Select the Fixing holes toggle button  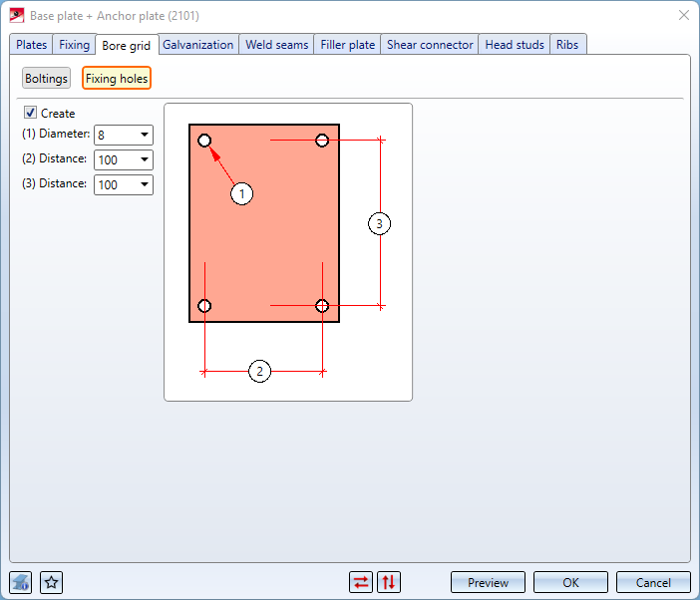117,79
